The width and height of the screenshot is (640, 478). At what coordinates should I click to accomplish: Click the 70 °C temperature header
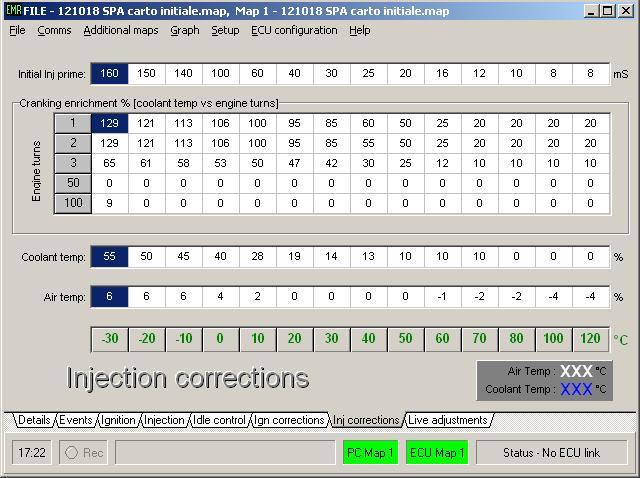pyautogui.click(x=479, y=339)
